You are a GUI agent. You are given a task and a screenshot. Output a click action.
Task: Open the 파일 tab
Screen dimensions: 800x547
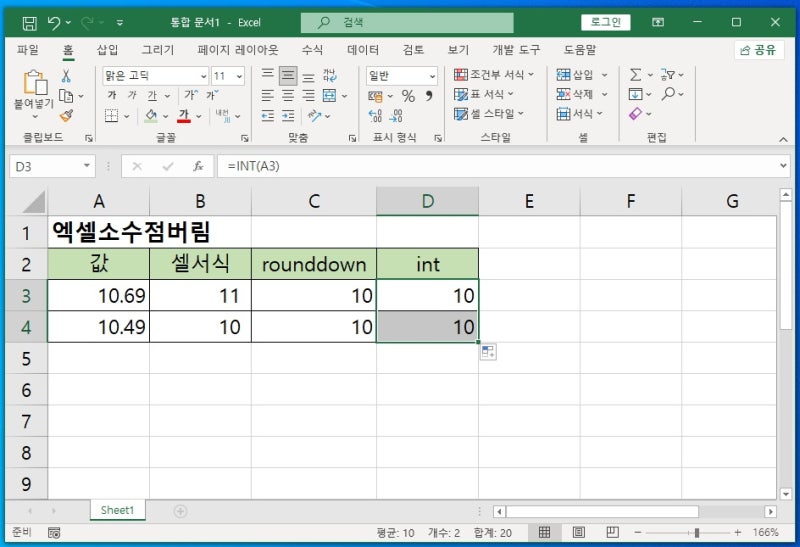pyautogui.click(x=28, y=49)
